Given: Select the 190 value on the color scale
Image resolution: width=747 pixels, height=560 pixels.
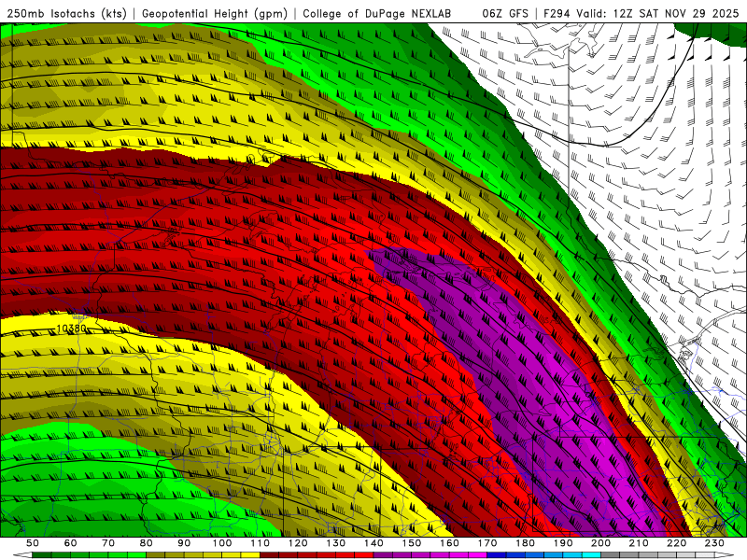Looking at the screenshot, I should pyautogui.click(x=563, y=543).
